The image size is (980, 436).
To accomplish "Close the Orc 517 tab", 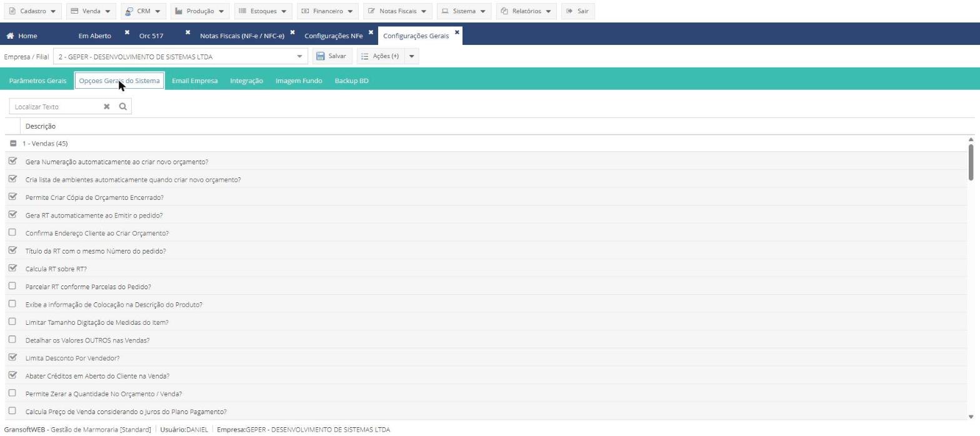I will coord(187,32).
